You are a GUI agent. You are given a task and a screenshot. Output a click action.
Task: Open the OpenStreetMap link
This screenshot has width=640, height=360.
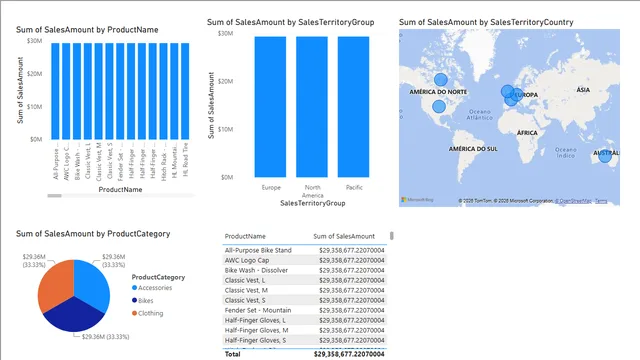tap(573, 201)
